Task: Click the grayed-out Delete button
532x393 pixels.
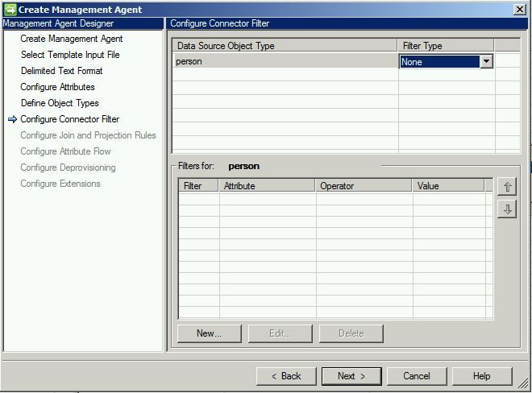Action: click(351, 333)
